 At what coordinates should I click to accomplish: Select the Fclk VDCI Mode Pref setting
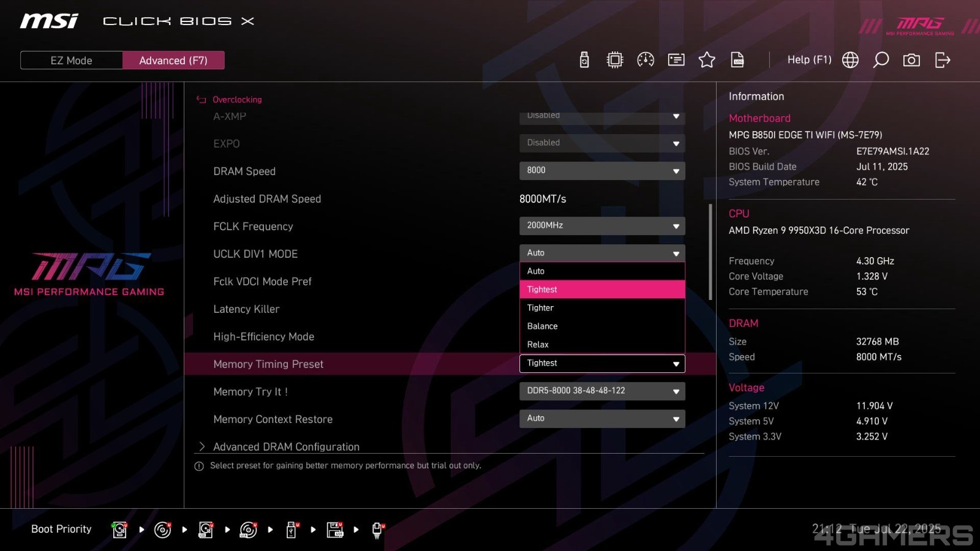point(262,282)
